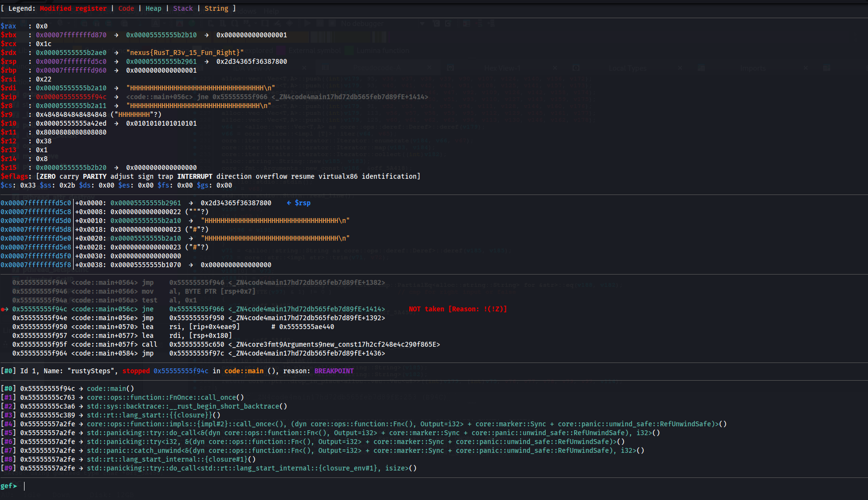Click backtrace frame #0 code::main()
Viewport: 868px width, 500px height.
click(67, 389)
